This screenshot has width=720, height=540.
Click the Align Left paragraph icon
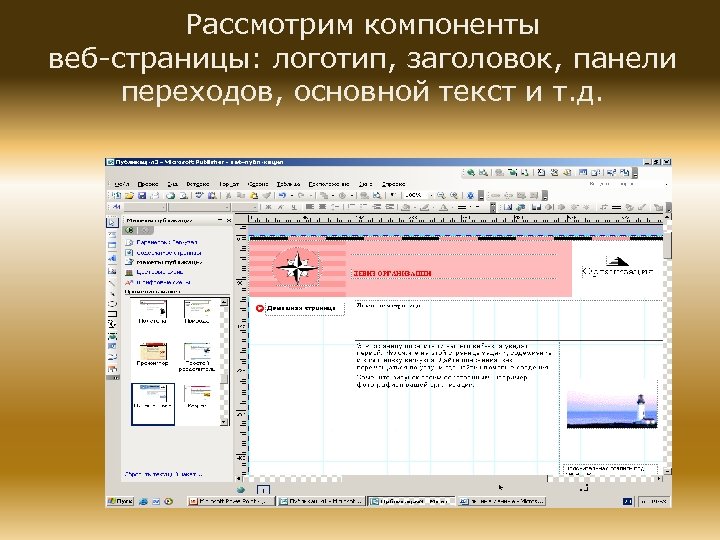[310, 208]
